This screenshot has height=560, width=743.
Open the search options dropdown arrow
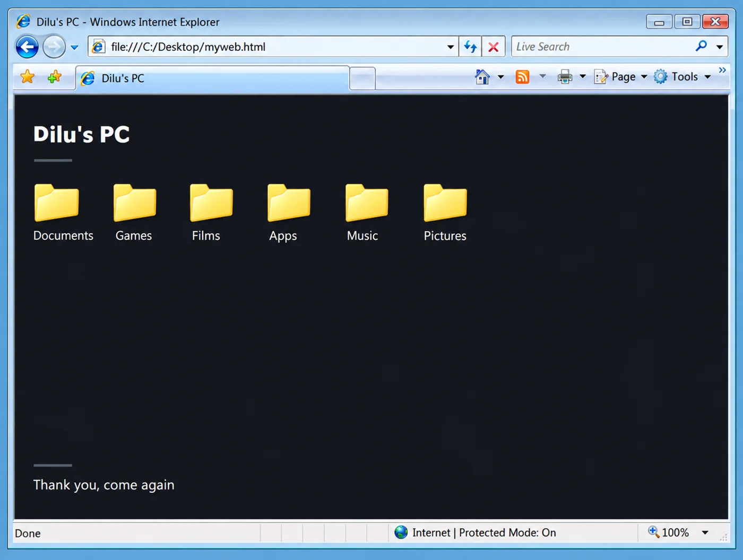point(720,47)
